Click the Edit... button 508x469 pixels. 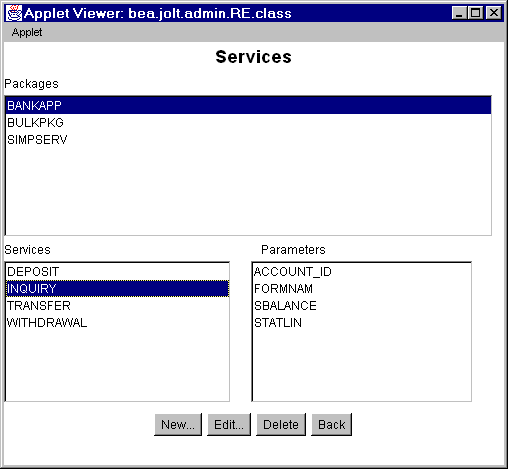coord(229,424)
